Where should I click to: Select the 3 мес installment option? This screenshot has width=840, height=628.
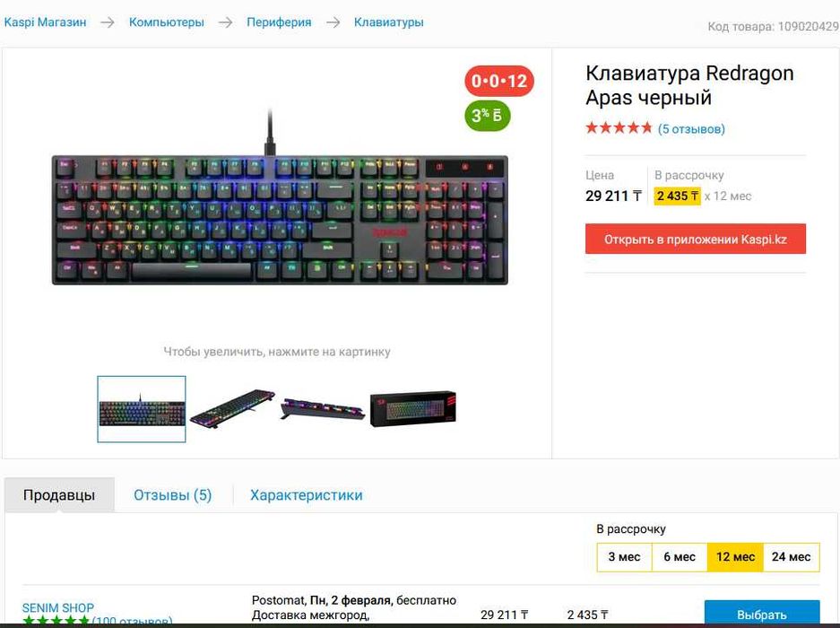click(624, 557)
